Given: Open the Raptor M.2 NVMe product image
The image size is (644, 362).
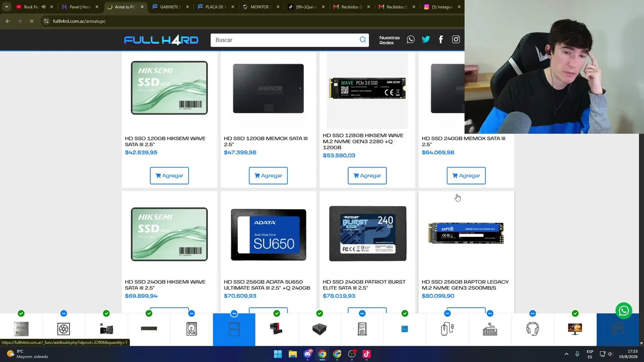Looking at the screenshot, I should (x=466, y=233).
